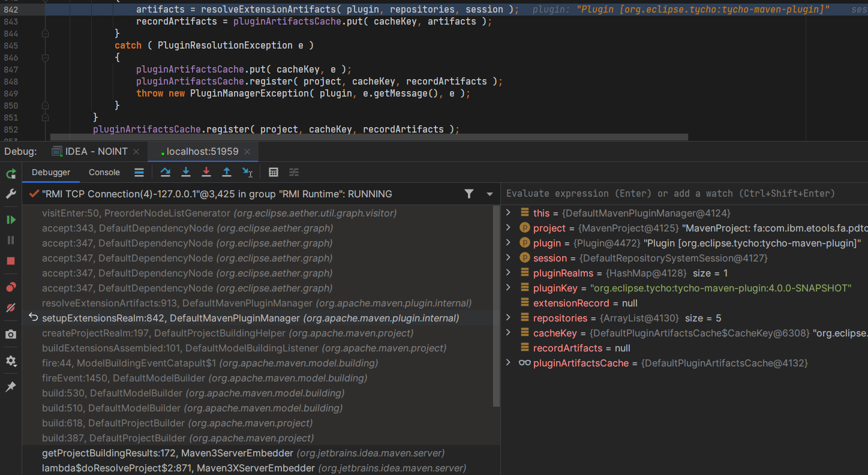Screen dimensions: 868x475
Task: Click the Step Out icon
Action: (227, 172)
